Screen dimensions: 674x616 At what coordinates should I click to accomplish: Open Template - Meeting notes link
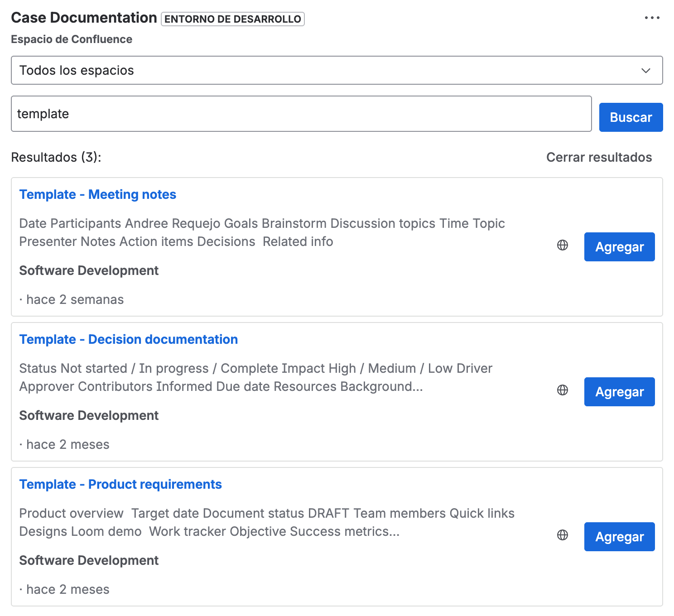[98, 194]
